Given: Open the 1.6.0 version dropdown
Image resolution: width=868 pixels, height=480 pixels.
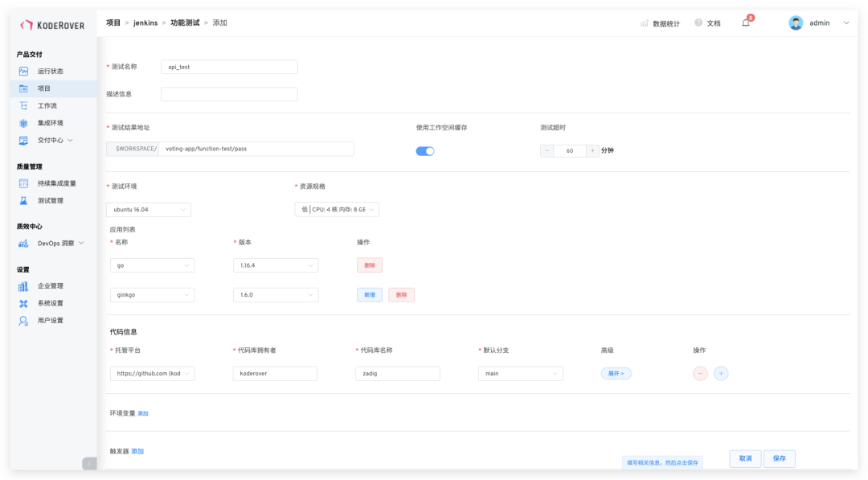Looking at the screenshot, I should tap(276, 295).
